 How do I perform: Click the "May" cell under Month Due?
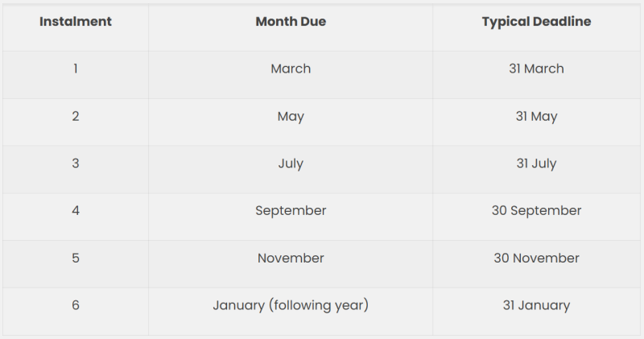tap(291, 116)
